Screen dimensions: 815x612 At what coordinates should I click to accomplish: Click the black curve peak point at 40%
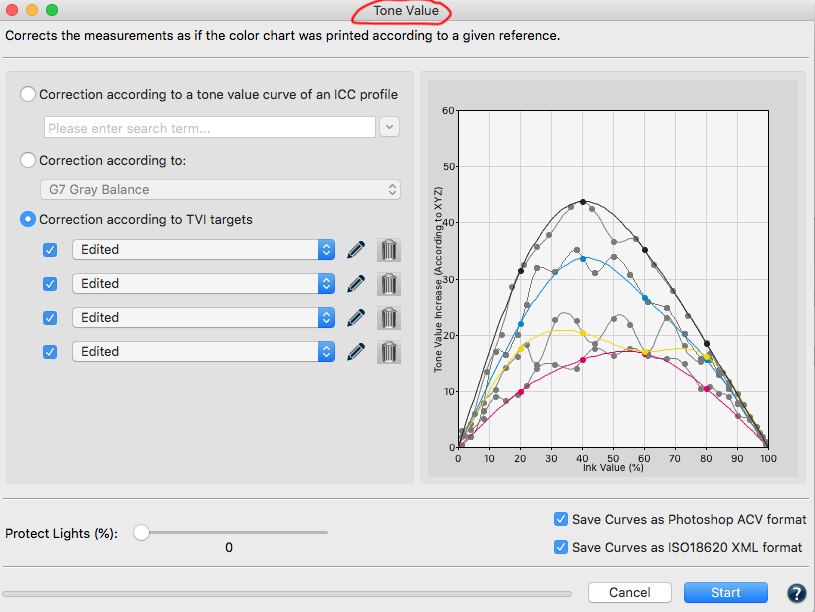click(583, 202)
